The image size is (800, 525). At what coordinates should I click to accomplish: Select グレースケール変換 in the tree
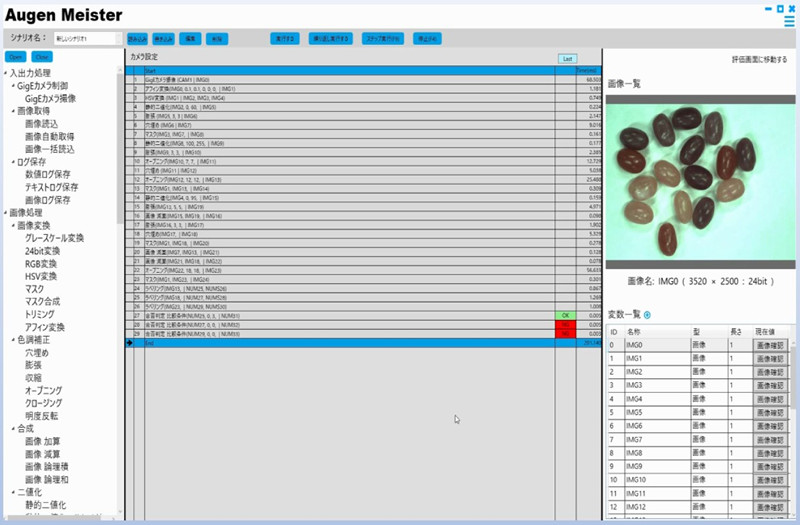coord(55,238)
